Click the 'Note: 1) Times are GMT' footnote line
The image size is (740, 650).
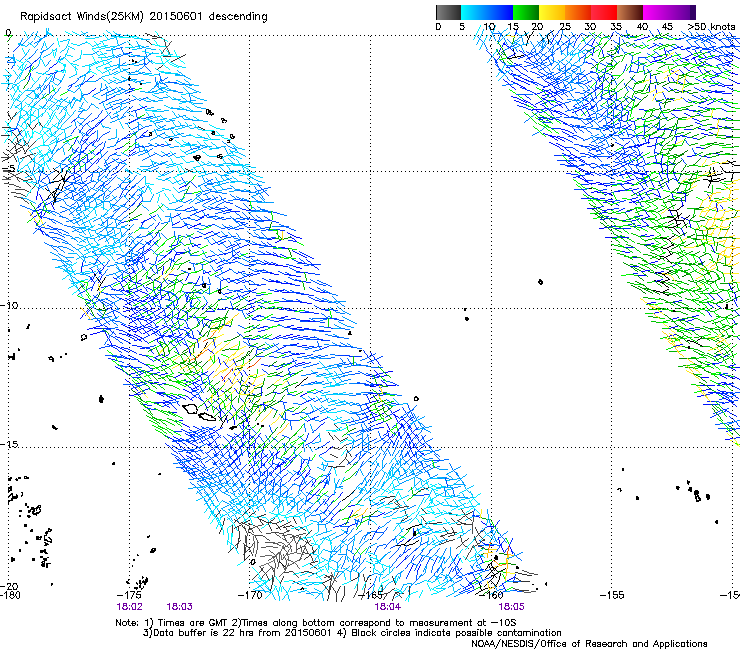[315, 623]
